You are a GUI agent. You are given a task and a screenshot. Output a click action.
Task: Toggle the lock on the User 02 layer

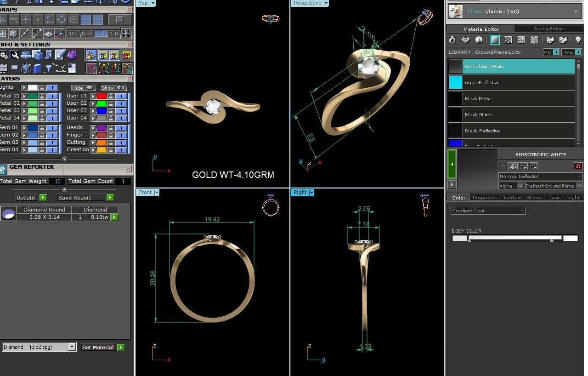pos(111,103)
